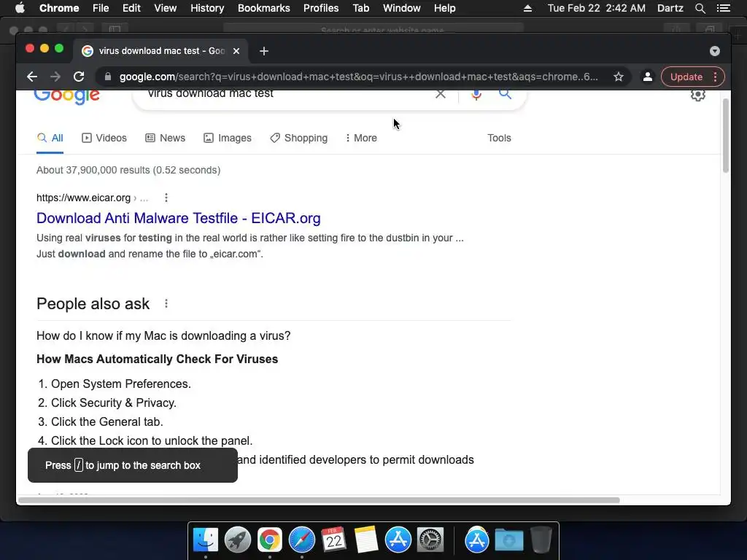Screen dimensions: 747x560
Task: Switch to the Shopping tab
Action: pyautogui.click(x=298, y=138)
